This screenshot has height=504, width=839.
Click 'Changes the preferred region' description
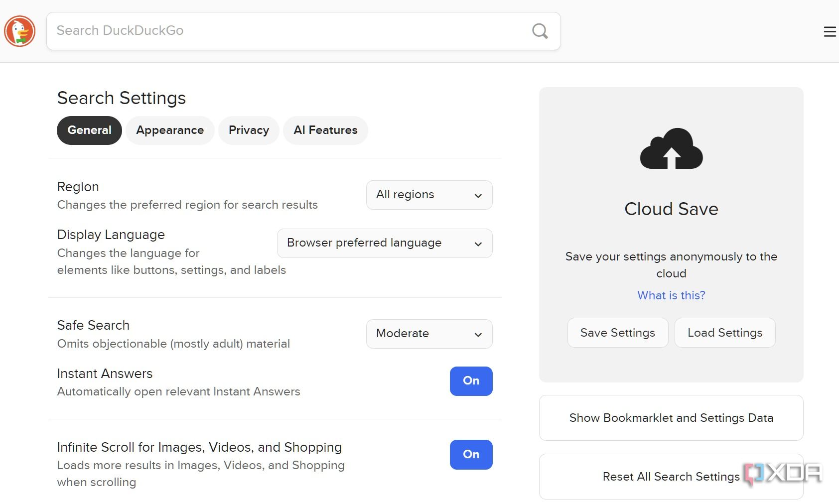click(x=187, y=205)
